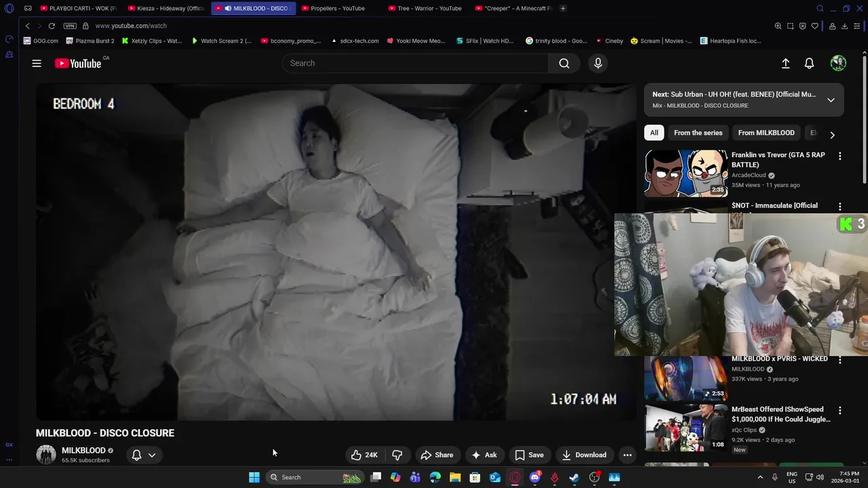Viewport: 868px width, 488px height.
Task: Open Microsoft Store from taskbar
Action: click(475, 477)
